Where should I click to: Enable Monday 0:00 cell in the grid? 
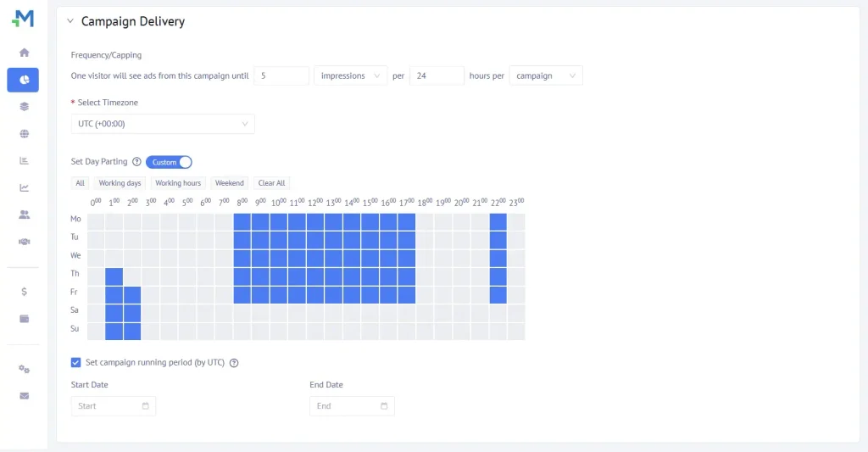[x=96, y=222]
